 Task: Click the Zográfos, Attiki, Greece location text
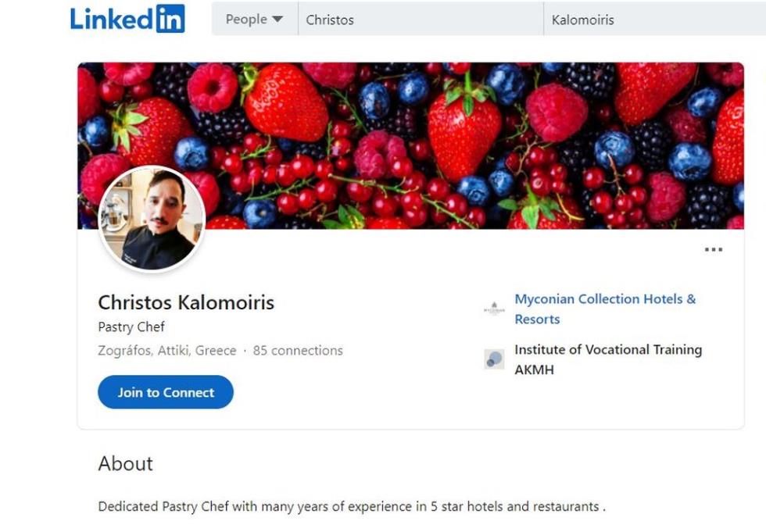pyautogui.click(x=167, y=351)
